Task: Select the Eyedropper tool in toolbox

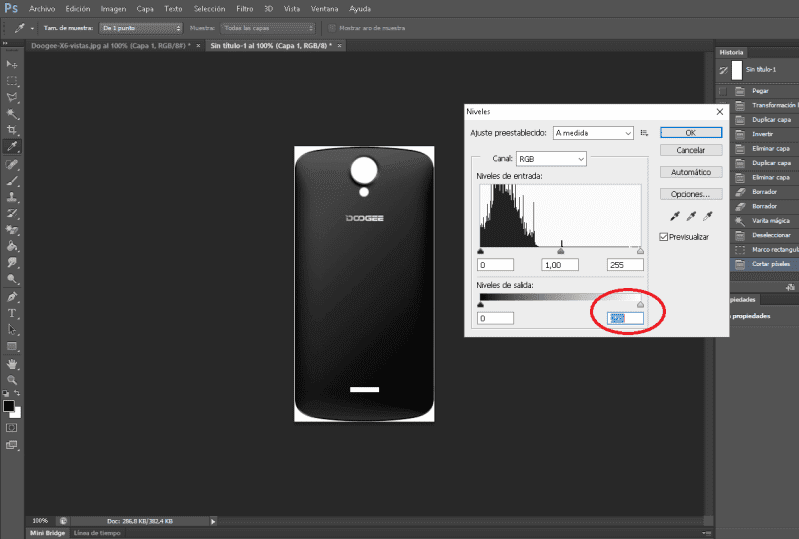Action: click(x=12, y=147)
